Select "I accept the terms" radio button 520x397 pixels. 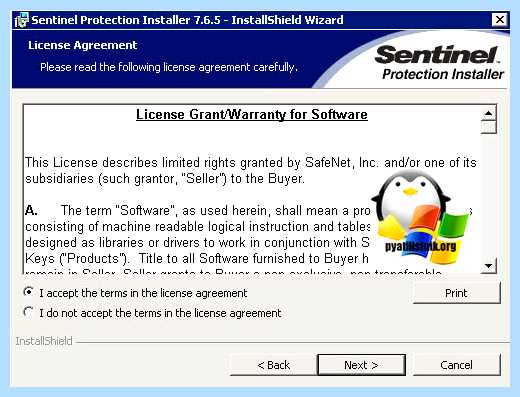click(29, 292)
